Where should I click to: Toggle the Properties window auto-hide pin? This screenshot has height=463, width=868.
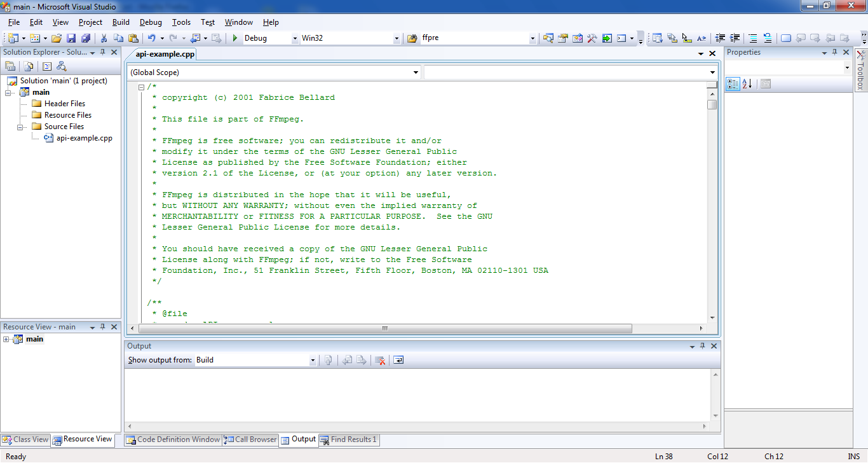pos(834,52)
